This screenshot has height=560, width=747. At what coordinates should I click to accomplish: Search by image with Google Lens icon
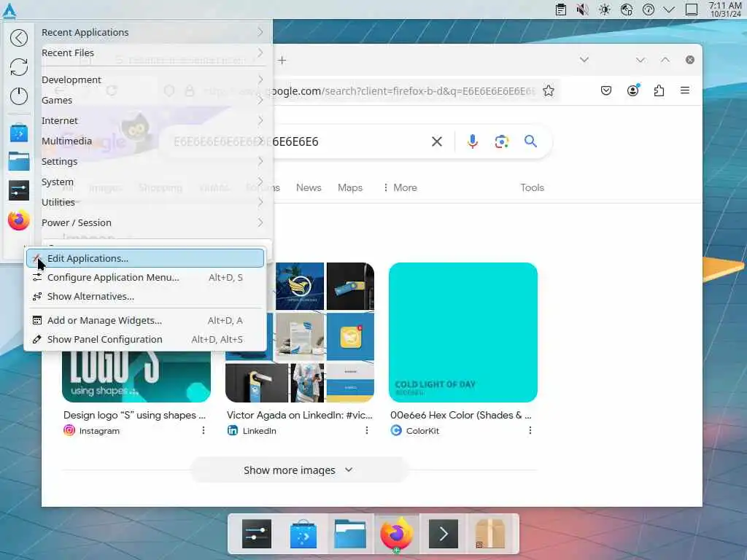pyautogui.click(x=501, y=141)
